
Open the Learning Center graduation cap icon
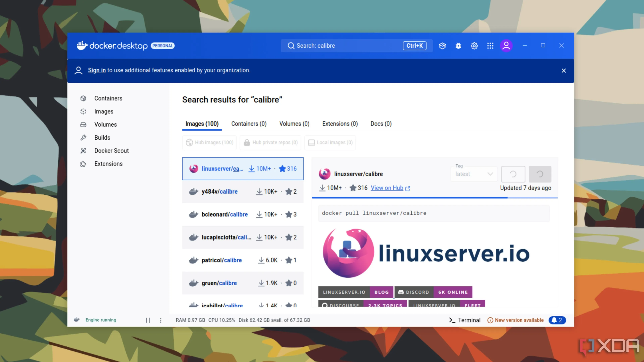[x=442, y=46]
